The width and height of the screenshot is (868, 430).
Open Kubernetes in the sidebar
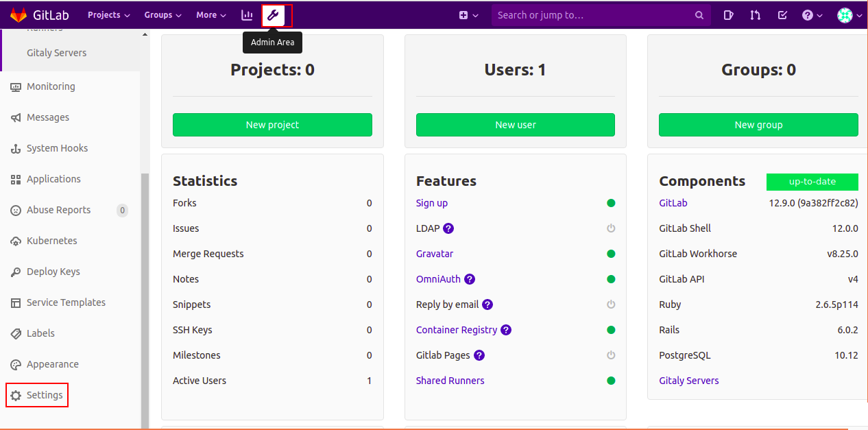[x=51, y=241]
